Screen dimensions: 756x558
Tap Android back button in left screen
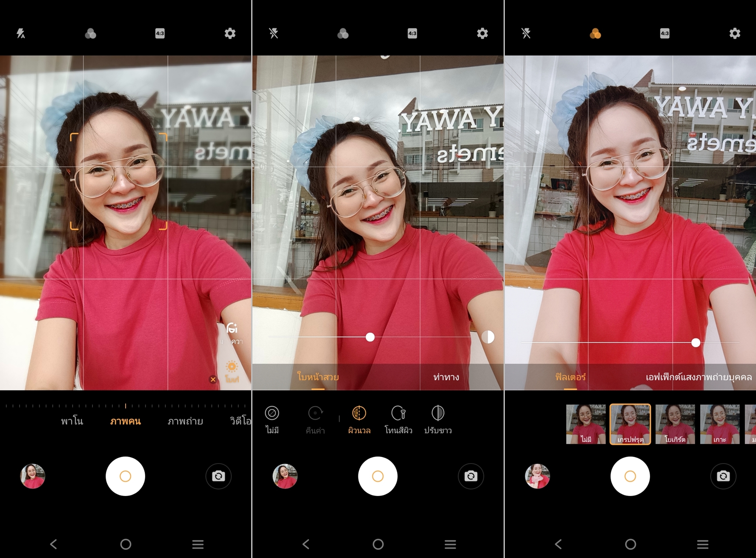click(54, 544)
